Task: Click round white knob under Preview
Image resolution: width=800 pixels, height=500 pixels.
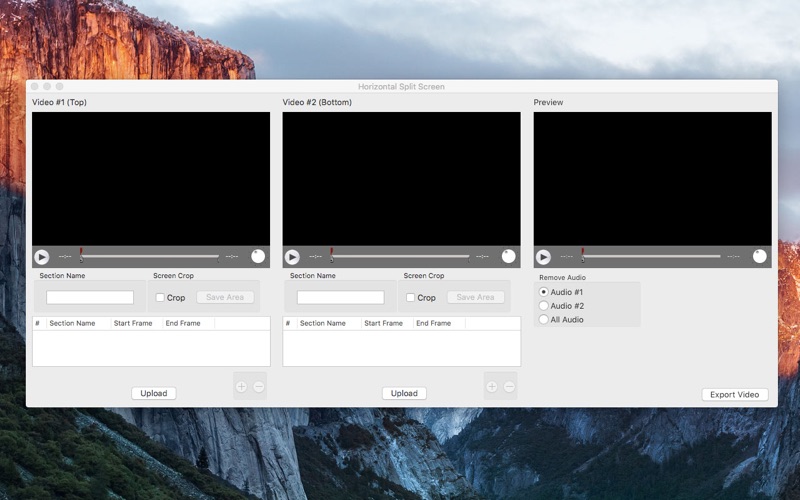Action: [x=760, y=256]
